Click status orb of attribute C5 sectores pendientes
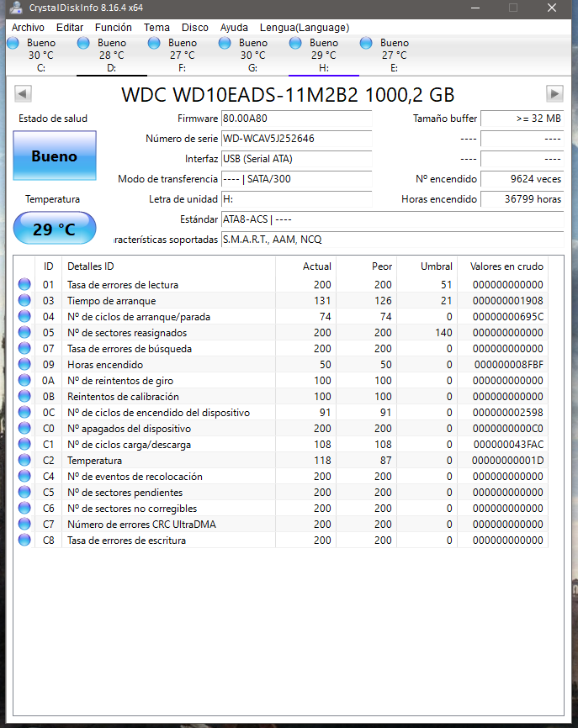The image size is (578, 728). click(24, 492)
